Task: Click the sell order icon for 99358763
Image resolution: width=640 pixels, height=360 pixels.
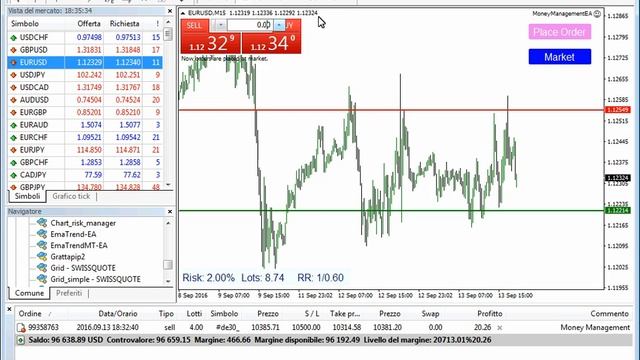Action: click(x=21, y=328)
